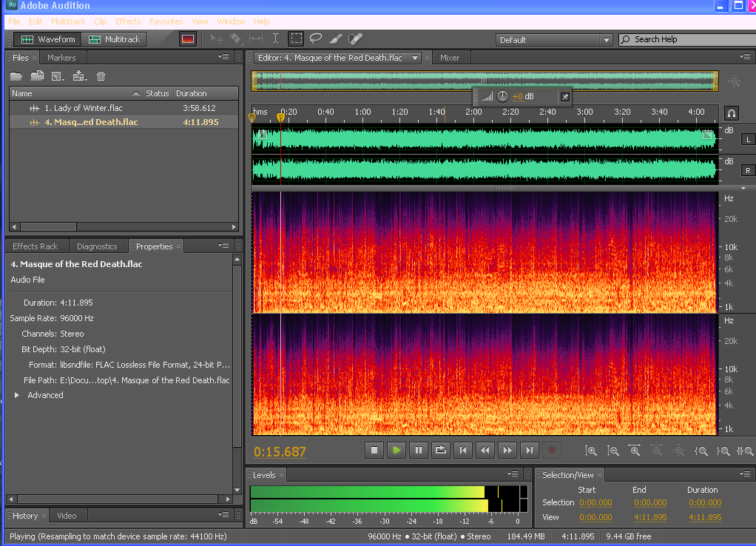Open the Default workspace dropdown
The image size is (756, 546).
coord(554,39)
